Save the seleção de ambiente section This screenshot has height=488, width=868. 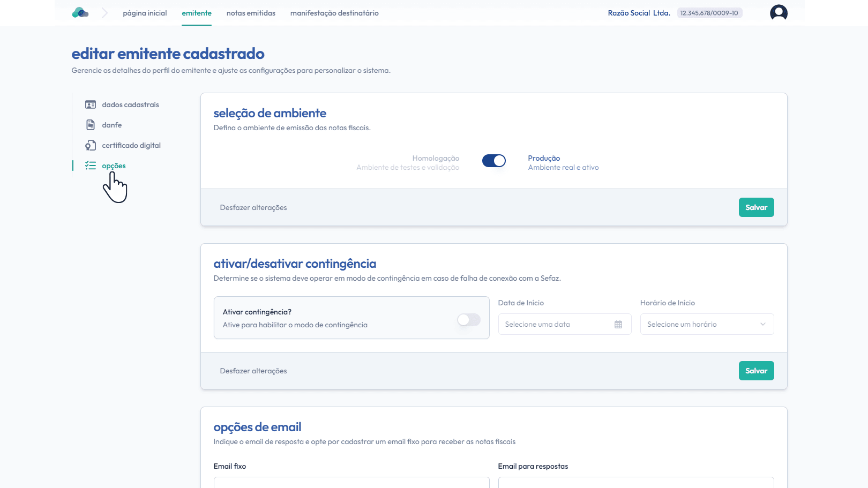(x=756, y=207)
